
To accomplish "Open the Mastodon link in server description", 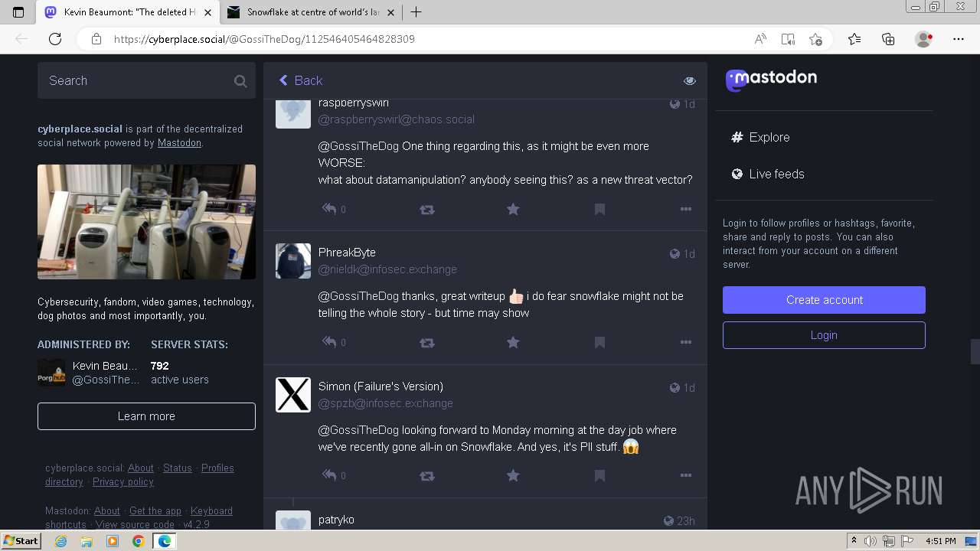I will (179, 143).
